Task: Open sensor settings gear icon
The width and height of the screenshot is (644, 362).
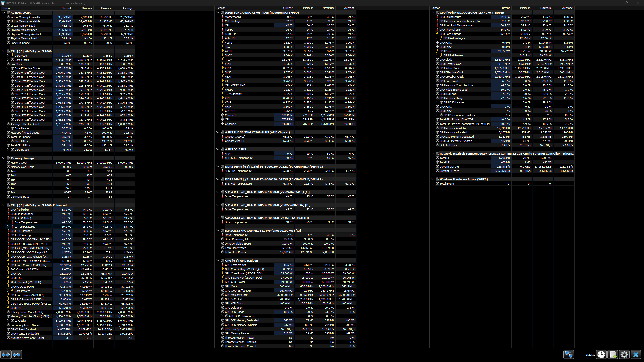Action: tap(624, 355)
